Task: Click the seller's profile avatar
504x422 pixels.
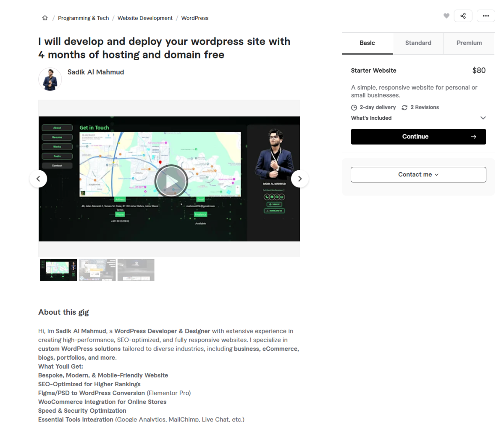Action: pyautogui.click(x=50, y=79)
